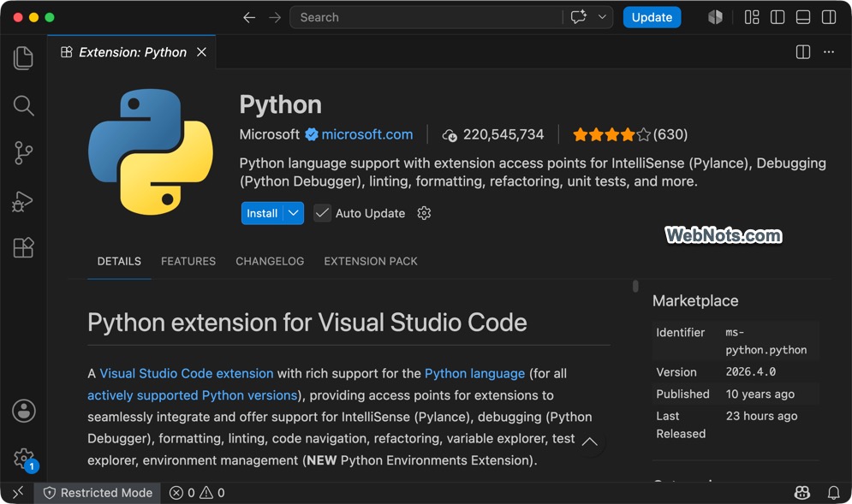The height and width of the screenshot is (504, 852).
Task: Open actively supported Python versions link
Action: (193, 395)
